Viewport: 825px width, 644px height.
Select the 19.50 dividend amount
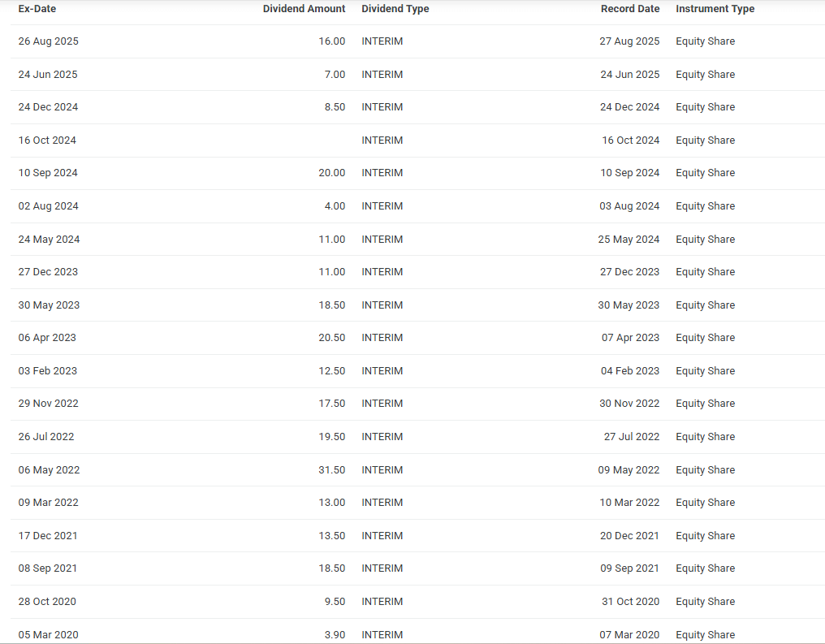331,437
